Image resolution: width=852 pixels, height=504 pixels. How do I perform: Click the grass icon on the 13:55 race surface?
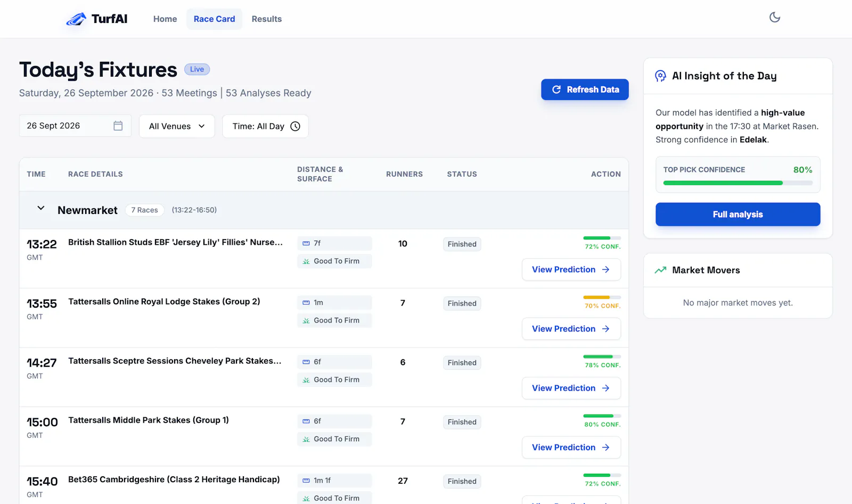pos(306,320)
